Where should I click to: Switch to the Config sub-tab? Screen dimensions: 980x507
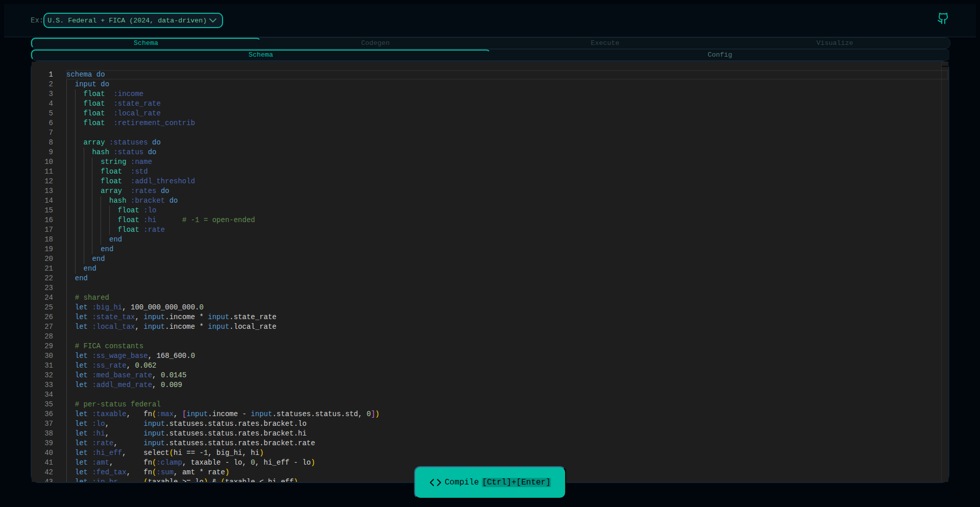click(720, 55)
